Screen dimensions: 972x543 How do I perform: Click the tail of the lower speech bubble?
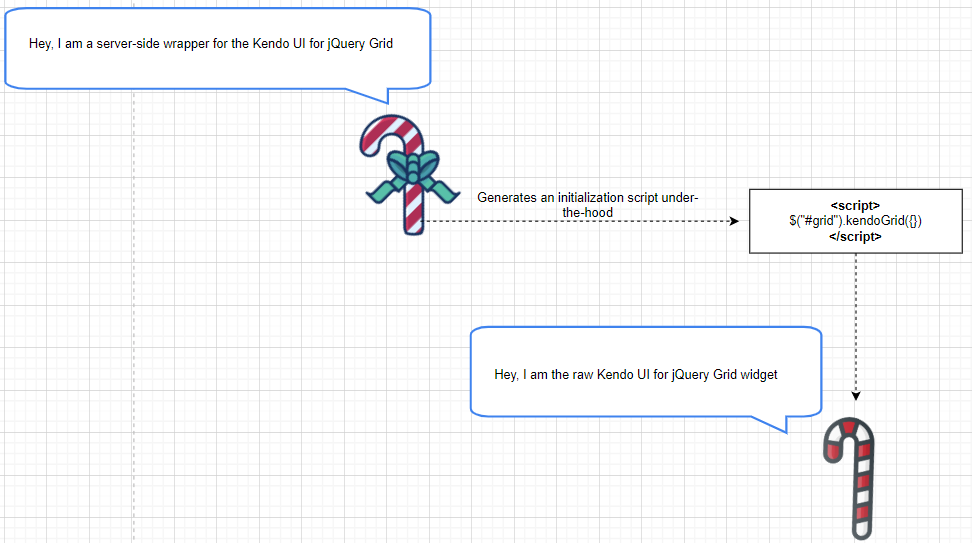pos(774,424)
